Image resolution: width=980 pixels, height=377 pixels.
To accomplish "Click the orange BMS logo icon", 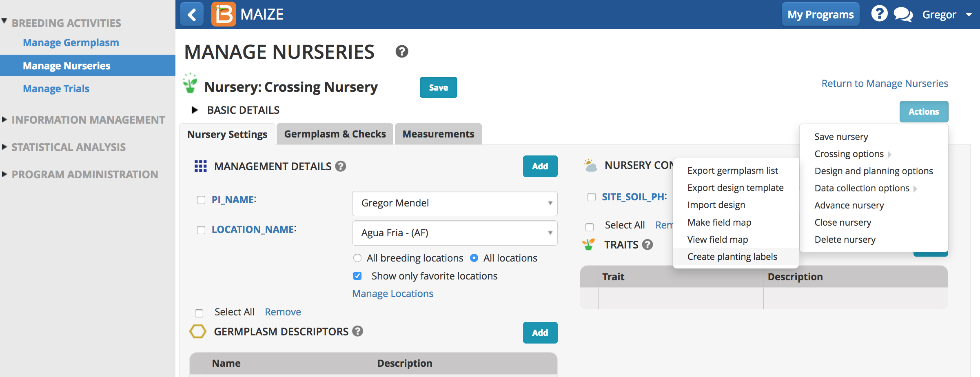I will coord(223,14).
